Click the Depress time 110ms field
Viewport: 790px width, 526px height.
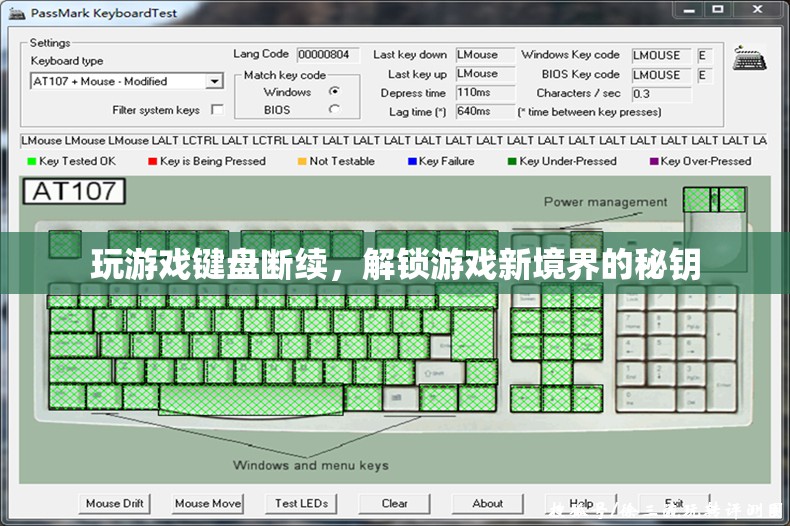click(x=485, y=92)
